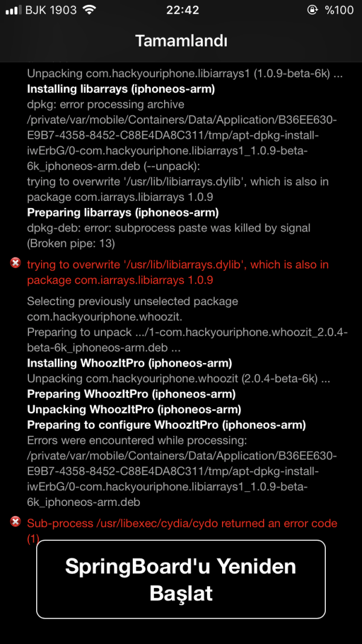
Task: Tap the Wi-Fi icon in the status bar
Action: coord(90,10)
